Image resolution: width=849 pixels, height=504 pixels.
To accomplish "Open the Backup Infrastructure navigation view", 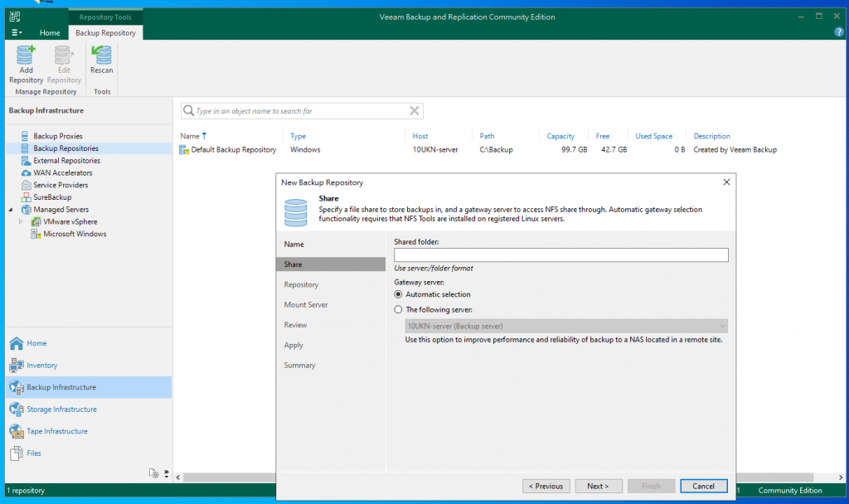I will pos(89,388).
